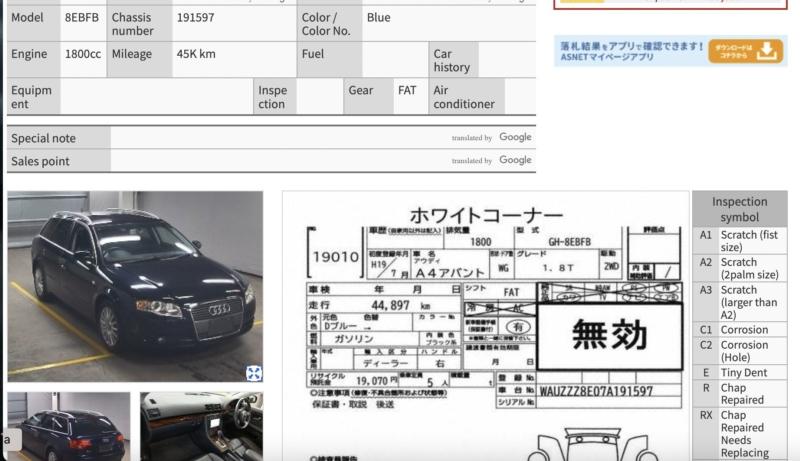Click the ASNET My Page app banner
Screen dimensions: 800x461
coord(630,51)
